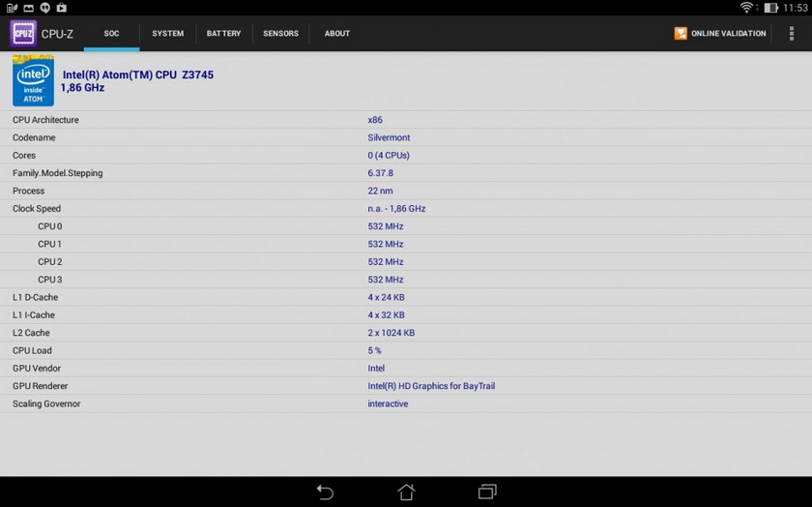Image resolution: width=812 pixels, height=507 pixels.
Task: Open the BATTERY tab
Action: click(223, 33)
